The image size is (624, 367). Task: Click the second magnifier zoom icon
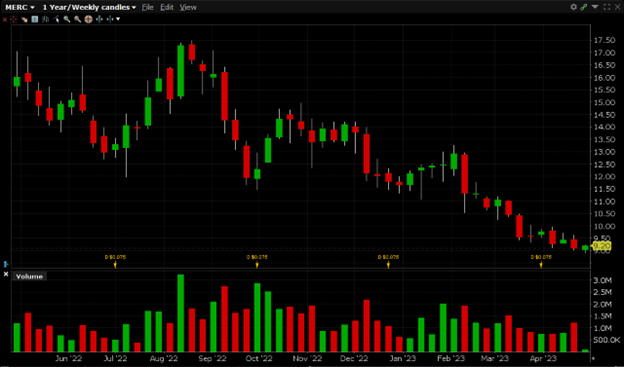pyautogui.click(x=78, y=19)
